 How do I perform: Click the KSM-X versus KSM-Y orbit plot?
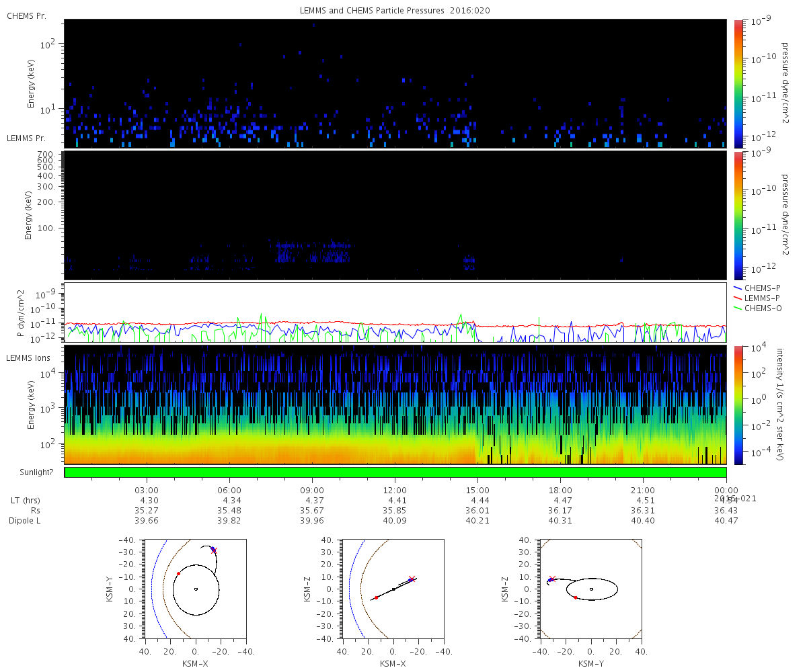pyautogui.click(x=196, y=589)
